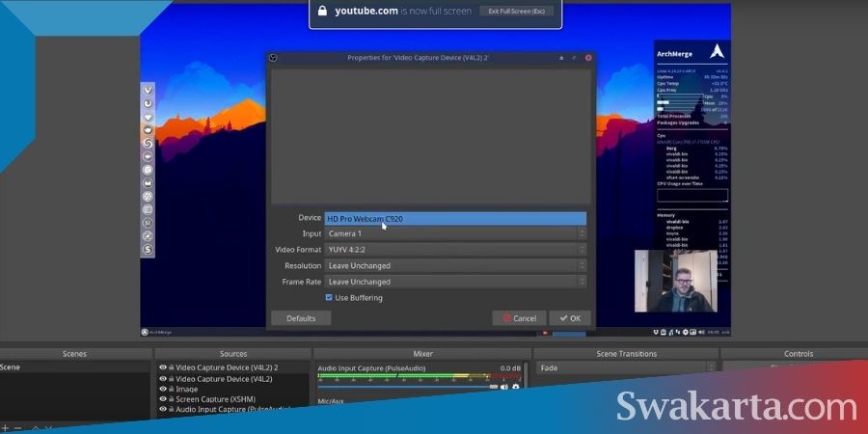Click the Sources panel header
Screen dimensions: 868x434
click(233, 354)
